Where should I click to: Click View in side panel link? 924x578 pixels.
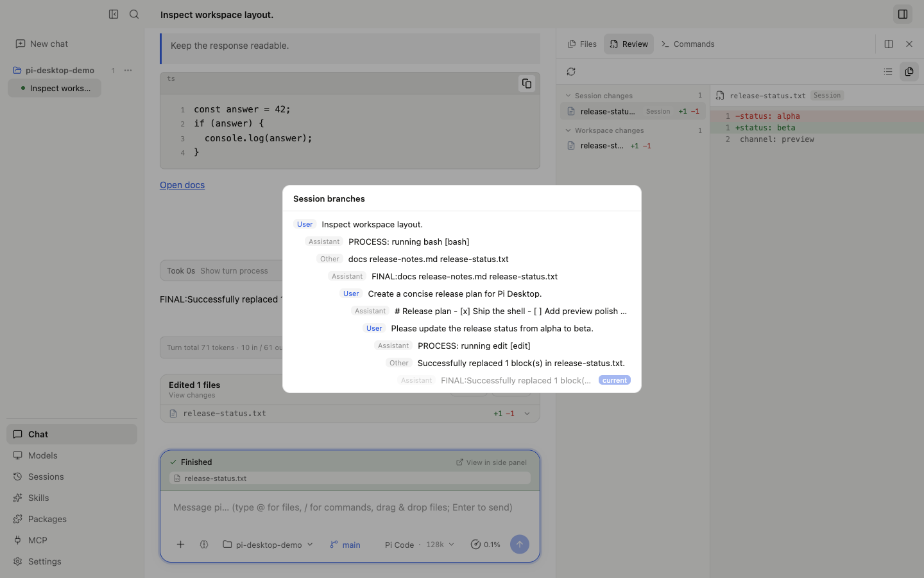[x=492, y=462]
